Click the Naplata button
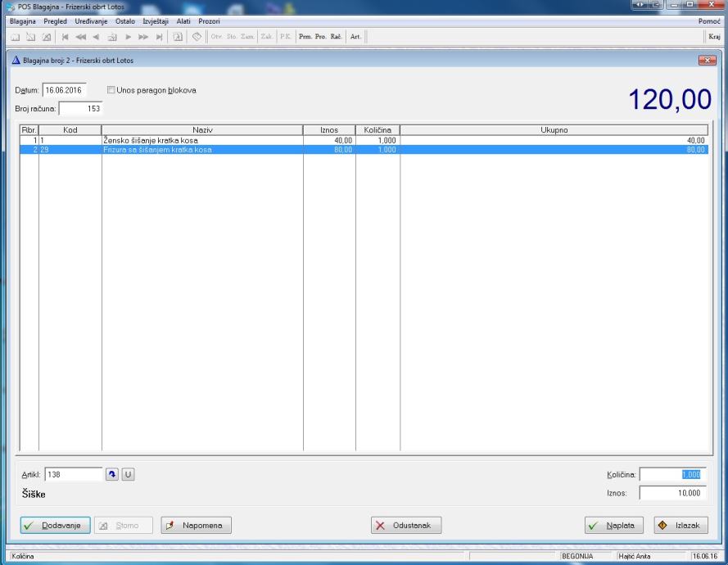The image size is (728, 565). [614, 525]
